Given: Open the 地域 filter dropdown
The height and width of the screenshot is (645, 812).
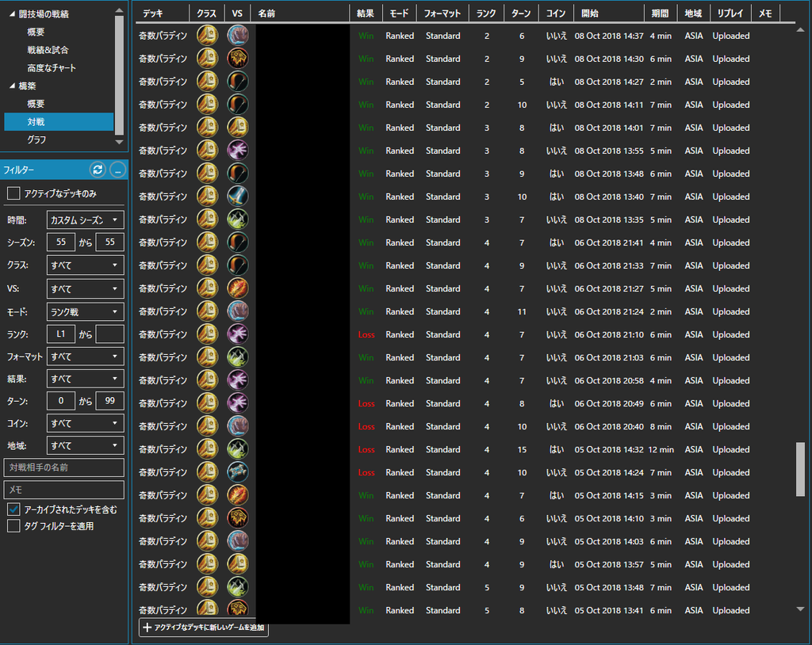Looking at the screenshot, I should click(x=85, y=445).
